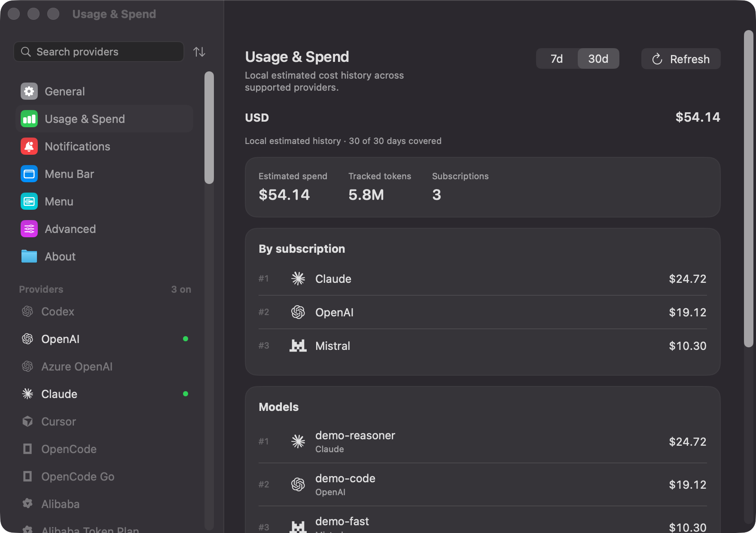Viewport: 756px width, 533px height.
Task: Click the About folder icon
Action: (29, 256)
